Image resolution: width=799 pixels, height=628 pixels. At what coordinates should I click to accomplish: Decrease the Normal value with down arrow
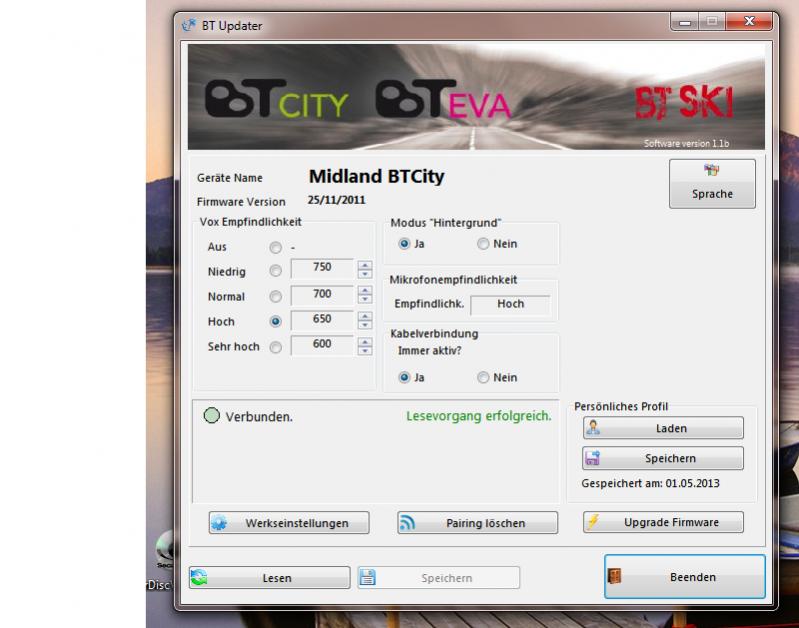tap(364, 299)
